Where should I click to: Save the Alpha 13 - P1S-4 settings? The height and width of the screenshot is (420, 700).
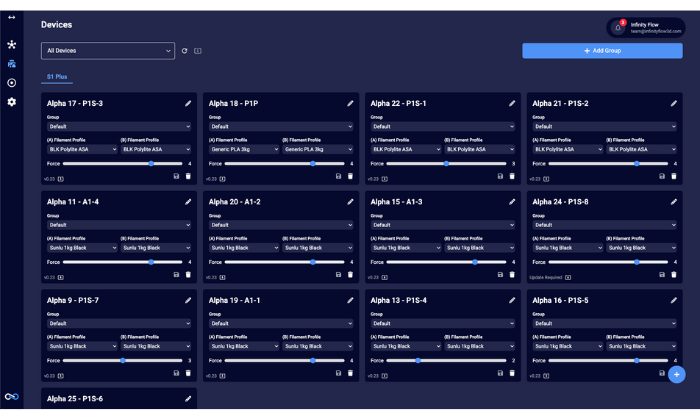click(x=500, y=373)
